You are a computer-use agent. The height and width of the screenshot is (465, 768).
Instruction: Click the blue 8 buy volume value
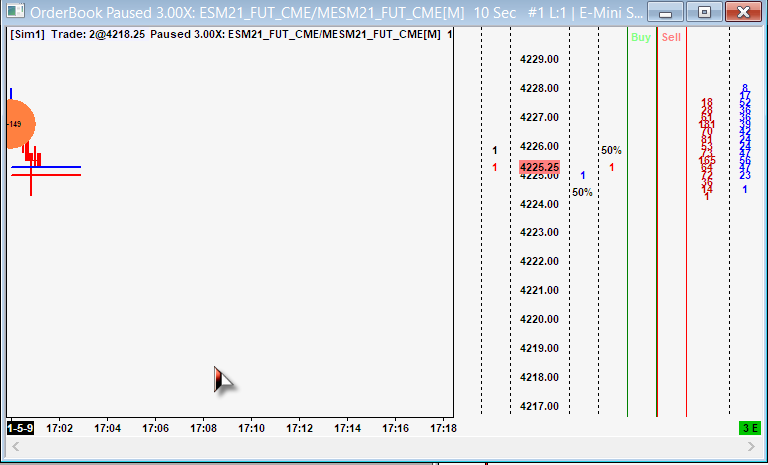[x=745, y=89]
